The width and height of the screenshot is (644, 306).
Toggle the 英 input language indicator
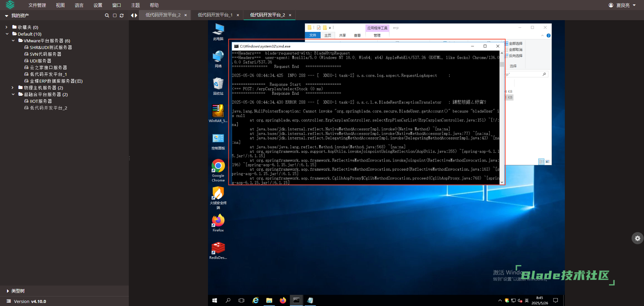coord(527,301)
